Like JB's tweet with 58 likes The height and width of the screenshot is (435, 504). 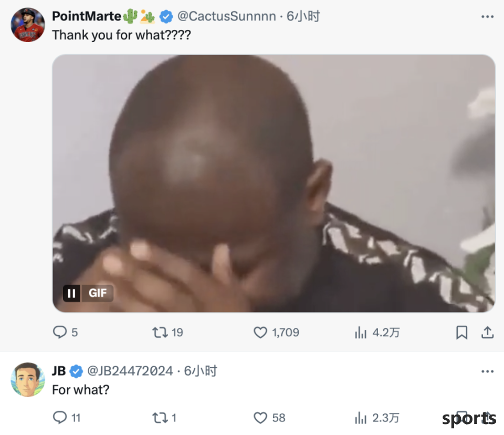[x=260, y=418]
